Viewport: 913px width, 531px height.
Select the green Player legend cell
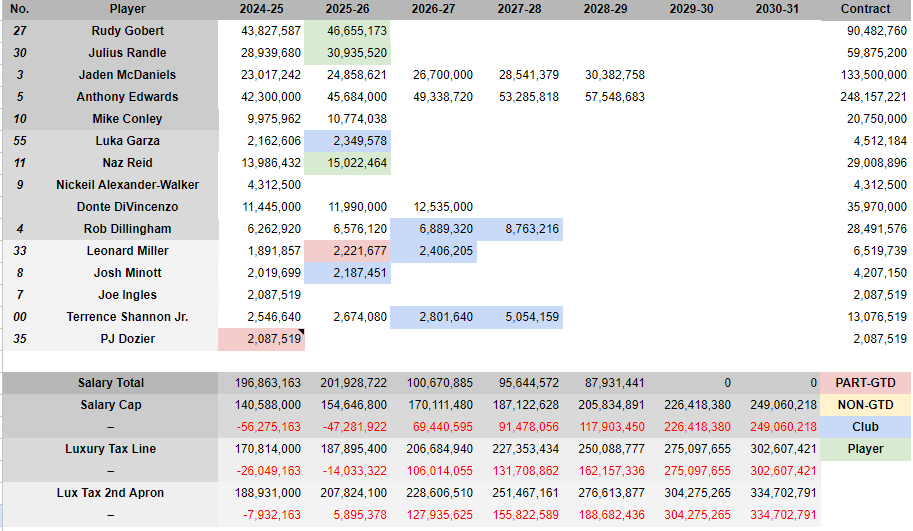865,449
